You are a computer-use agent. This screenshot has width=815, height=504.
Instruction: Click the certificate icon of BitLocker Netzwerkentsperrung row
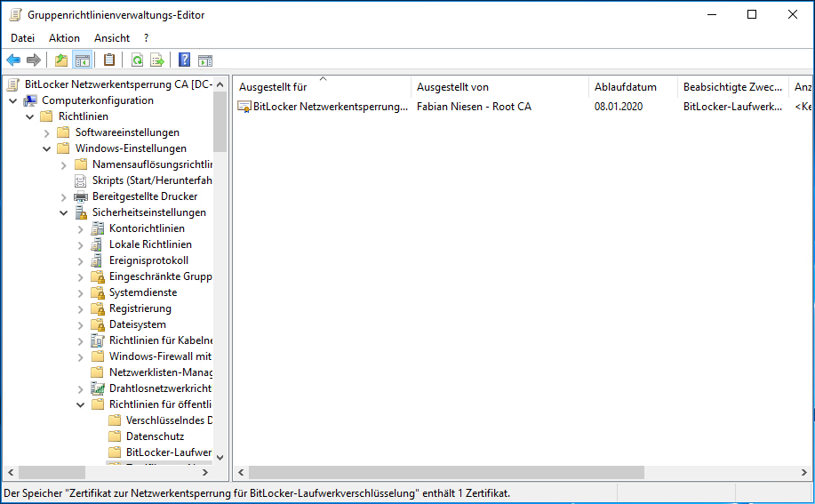pyautogui.click(x=244, y=107)
